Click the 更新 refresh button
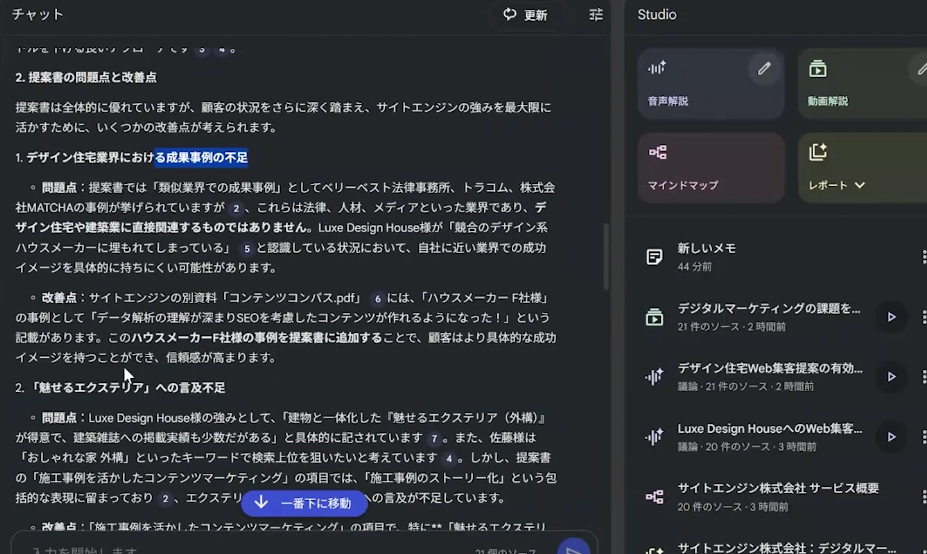 525,15
